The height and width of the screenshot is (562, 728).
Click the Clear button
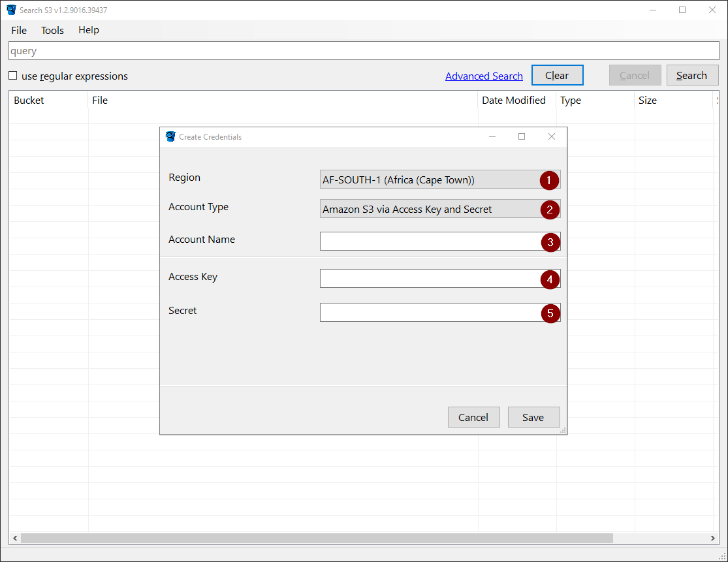coord(557,75)
